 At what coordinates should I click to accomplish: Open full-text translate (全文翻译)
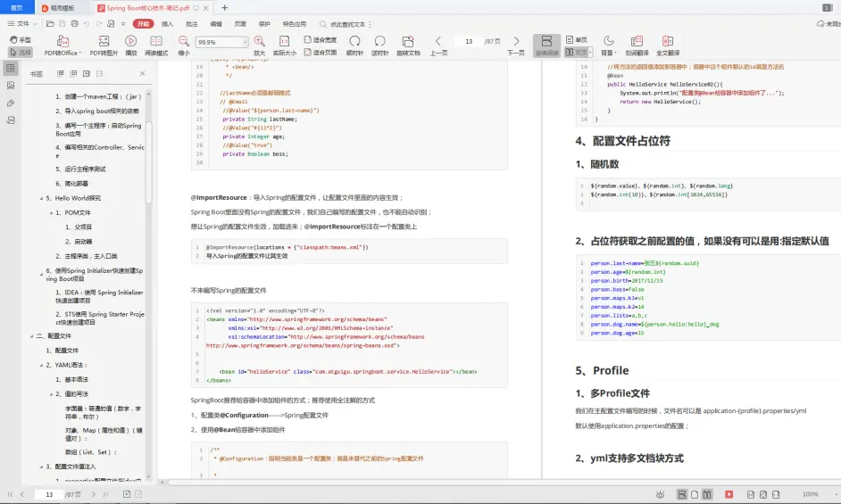(668, 45)
